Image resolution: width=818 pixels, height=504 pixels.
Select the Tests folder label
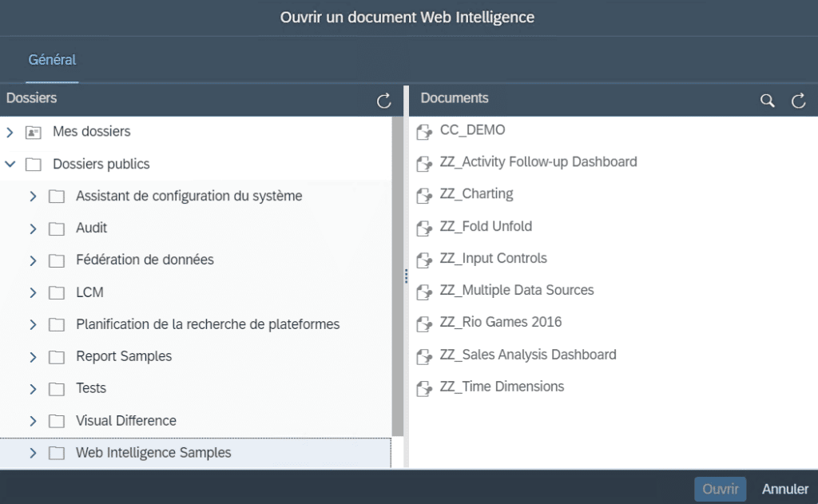click(91, 388)
